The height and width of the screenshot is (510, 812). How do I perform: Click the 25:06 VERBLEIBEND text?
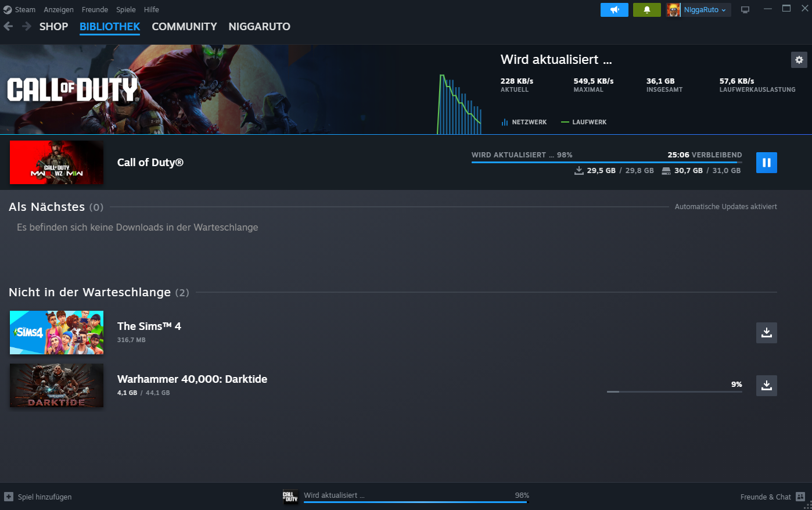tap(705, 155)
